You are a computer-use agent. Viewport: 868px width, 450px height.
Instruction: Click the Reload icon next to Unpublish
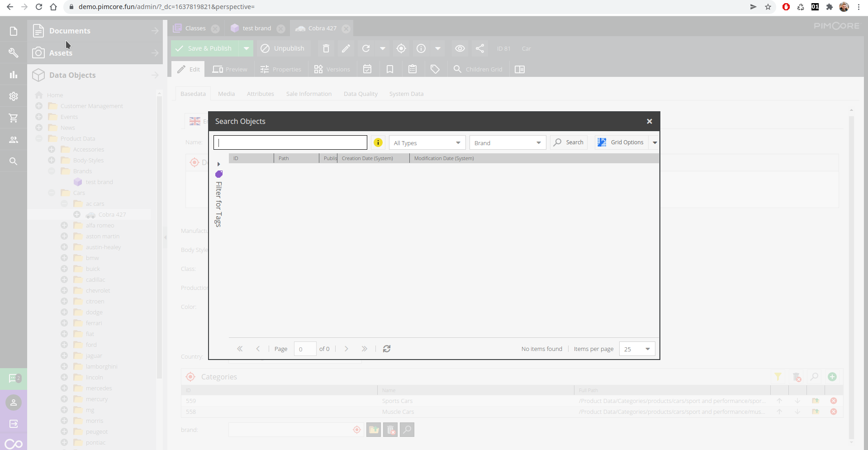coord(366,48)
